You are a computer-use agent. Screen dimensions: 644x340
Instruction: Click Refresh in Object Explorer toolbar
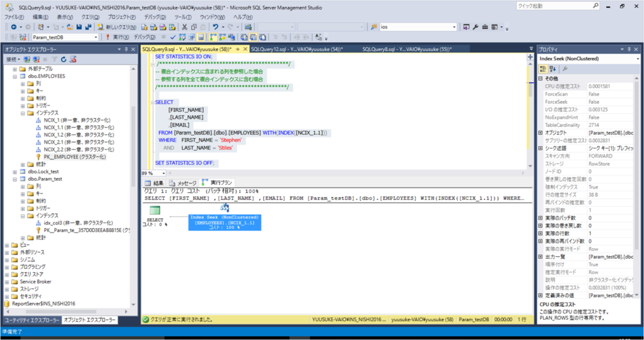(64, 60)
